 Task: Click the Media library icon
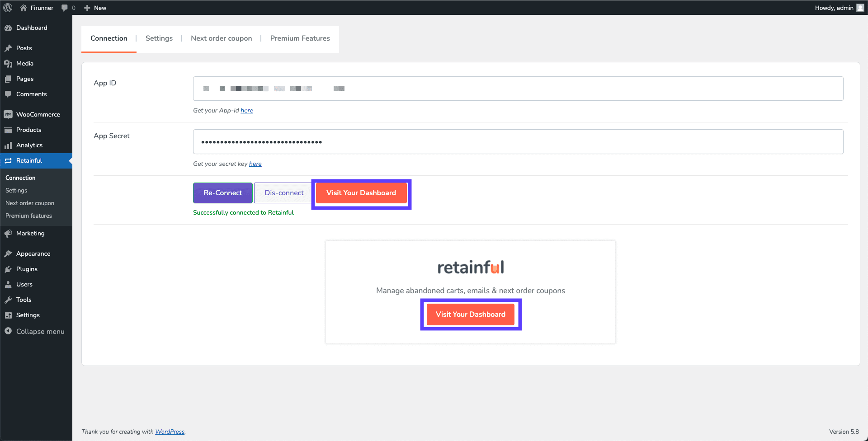[8, 63]
